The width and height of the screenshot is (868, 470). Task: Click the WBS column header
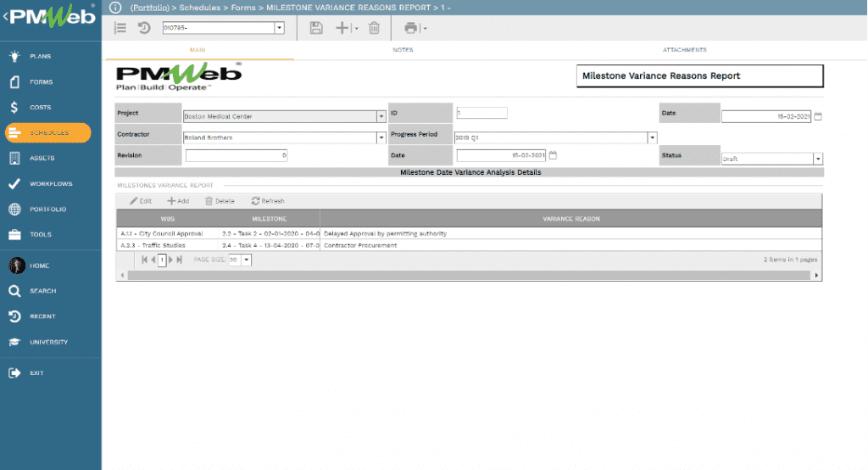click(168, 218)
